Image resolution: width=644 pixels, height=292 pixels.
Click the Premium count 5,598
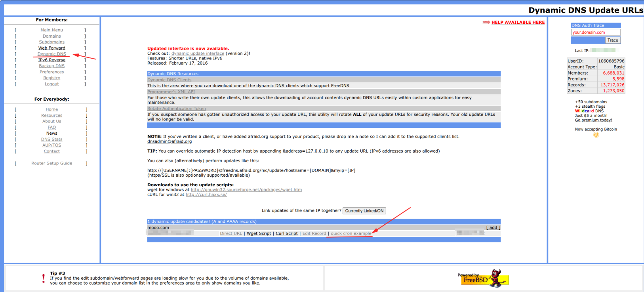tap(618, 79)
